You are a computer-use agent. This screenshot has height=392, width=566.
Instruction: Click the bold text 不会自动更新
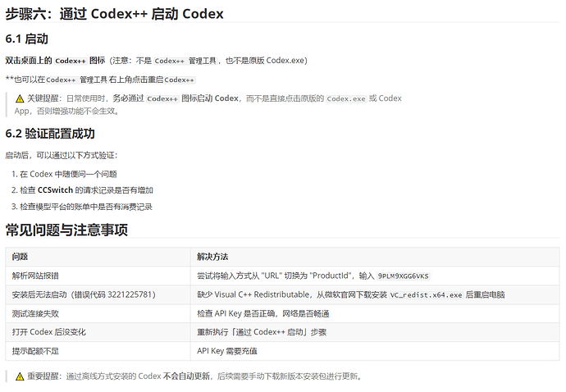coord(186,376)
